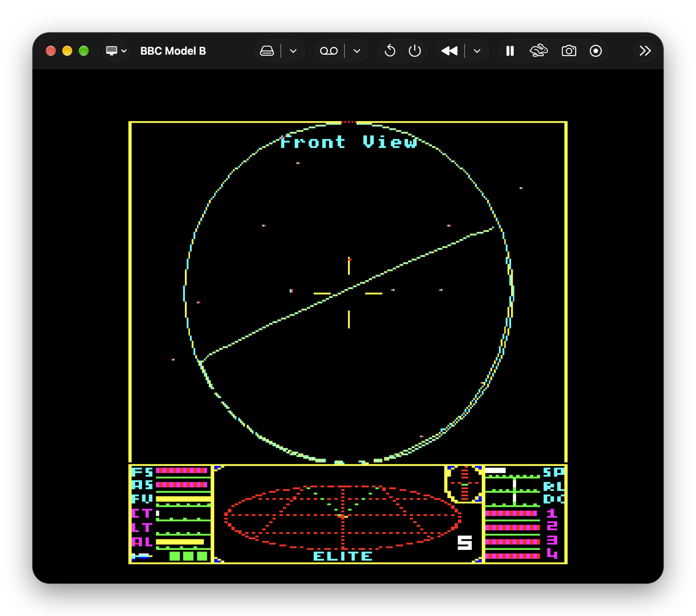Click the white SP speed bar
Screen dimensions: 696x616
[x=496, y=470]
